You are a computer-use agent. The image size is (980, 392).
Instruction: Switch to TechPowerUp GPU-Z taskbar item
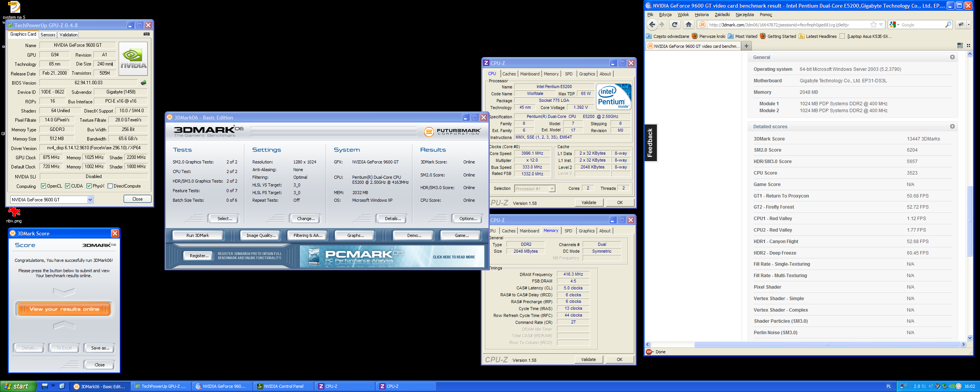point(160,386)
